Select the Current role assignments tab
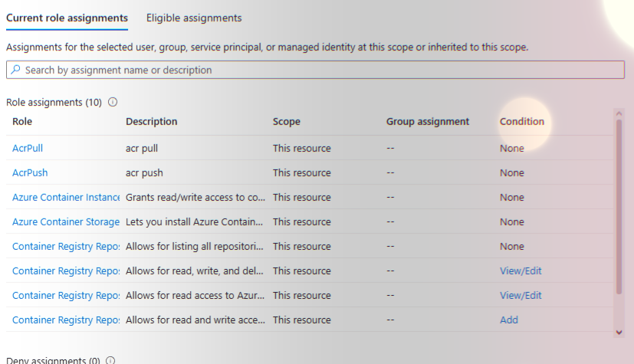This screenshot has width=634, height=364. tap(67, 18)
